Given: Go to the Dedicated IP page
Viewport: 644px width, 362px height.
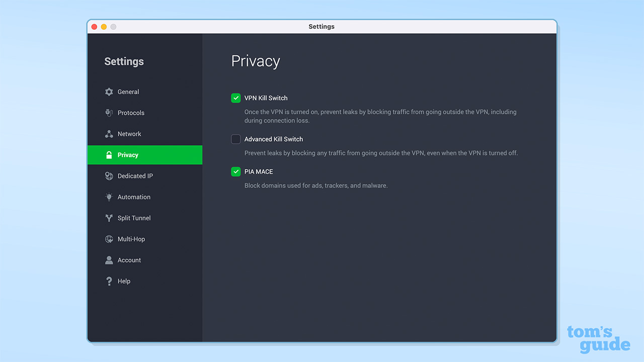Looking at the screenshot, I should (134, 176).
